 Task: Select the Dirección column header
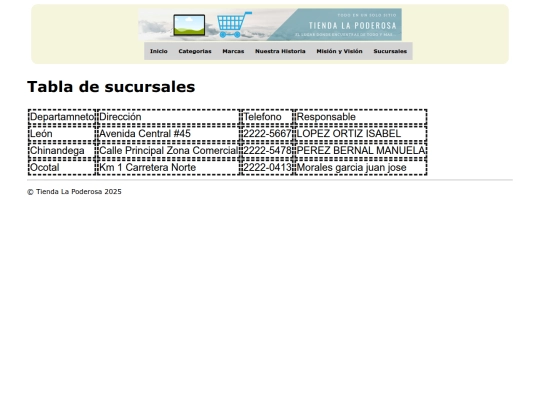(168, 117)
